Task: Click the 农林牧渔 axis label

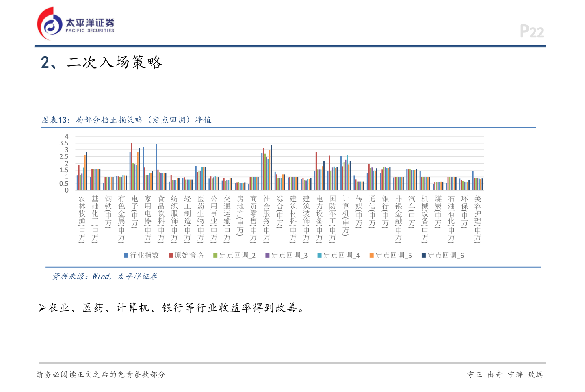Action: pos(82,219)
